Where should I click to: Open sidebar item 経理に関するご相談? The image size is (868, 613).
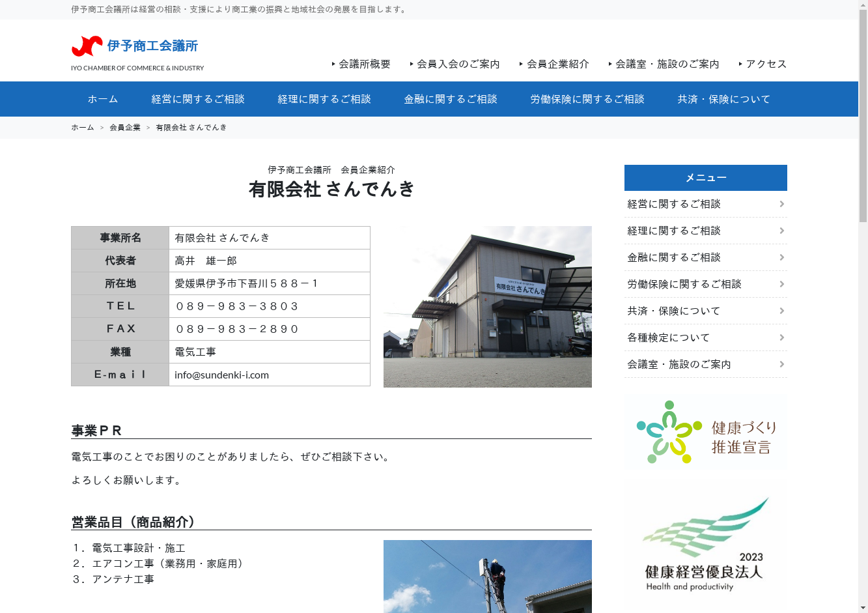click(706, 231)
